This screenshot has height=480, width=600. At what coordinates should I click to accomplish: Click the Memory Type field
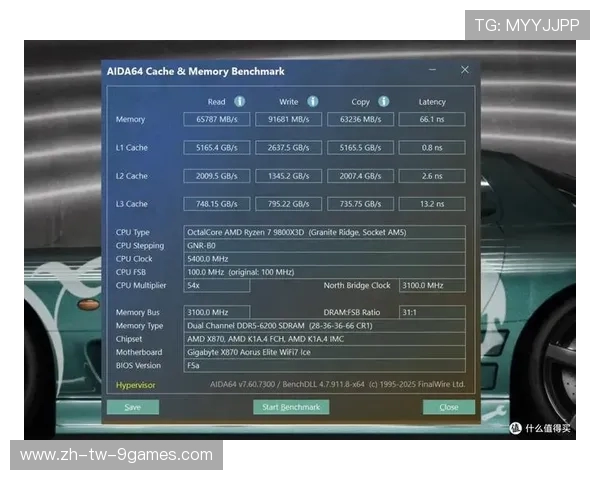click(x=325, y=326)
